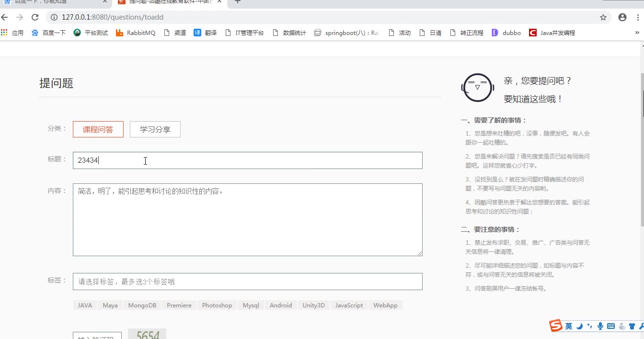Open the 转正流程 bookmark

click(466, 33)
